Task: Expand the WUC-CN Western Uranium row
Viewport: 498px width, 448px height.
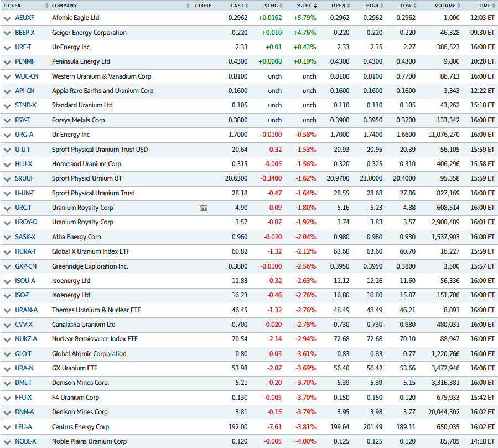Action: coord(7,76)
